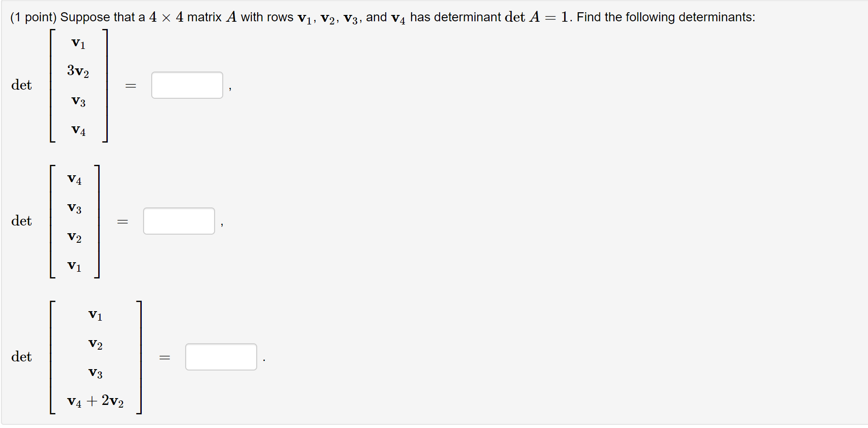
Task: Click the v4 + 2v2 row expression
Action: click(96, 401)
